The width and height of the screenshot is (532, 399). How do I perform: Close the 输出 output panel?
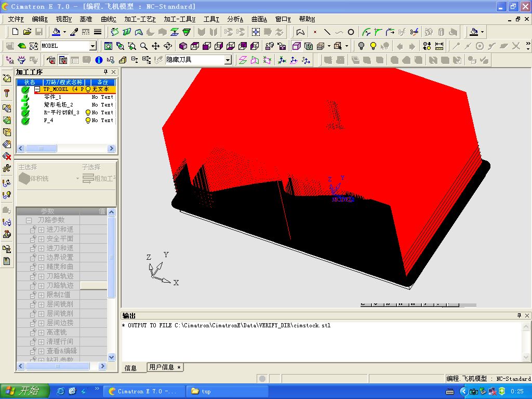pos(527,315)
